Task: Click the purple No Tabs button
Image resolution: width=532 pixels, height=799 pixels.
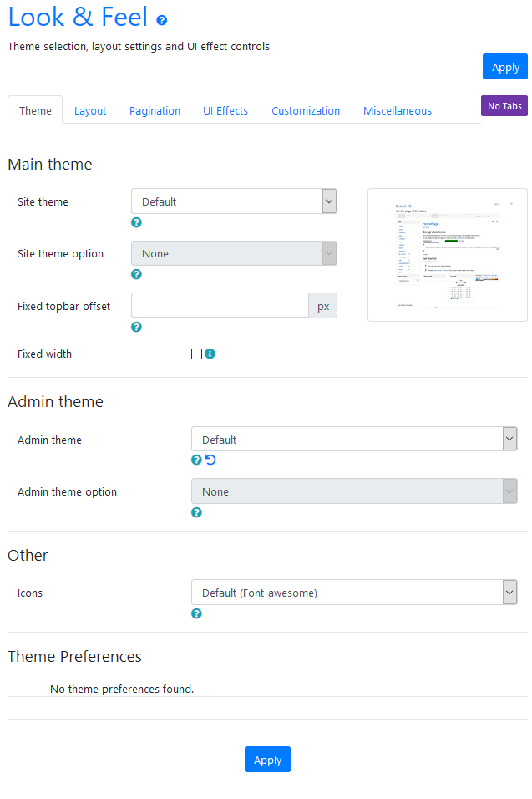Action: [504, 106]
